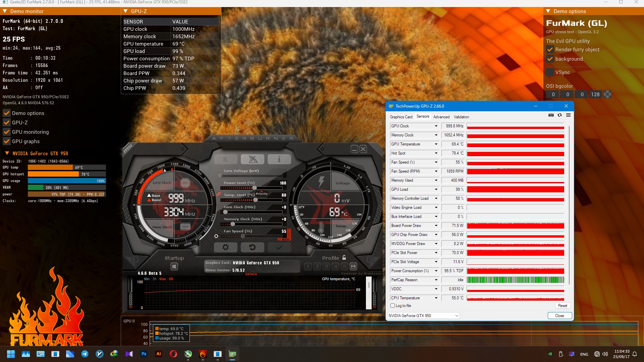This screenshot has width=644, height=362.
Task: Click FurMark flame taskbar icon
Action: 203,354
